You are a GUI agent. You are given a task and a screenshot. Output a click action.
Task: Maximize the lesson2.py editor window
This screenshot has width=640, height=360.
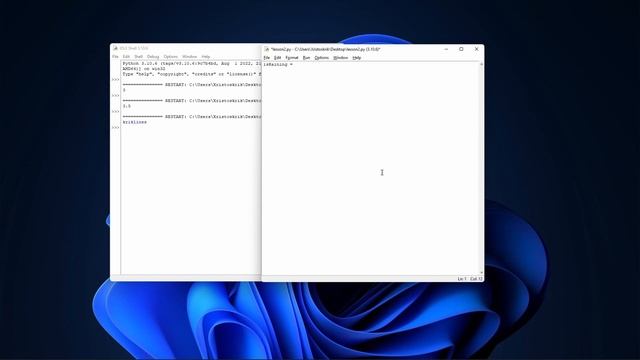461,49
